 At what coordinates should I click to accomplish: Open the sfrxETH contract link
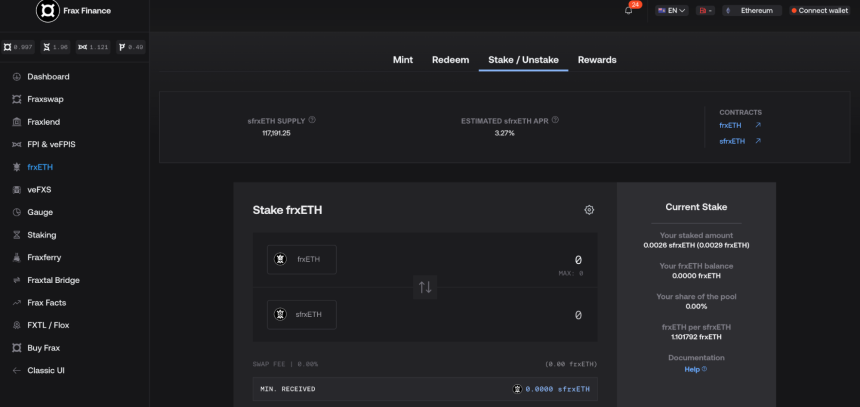coord(732,141)
